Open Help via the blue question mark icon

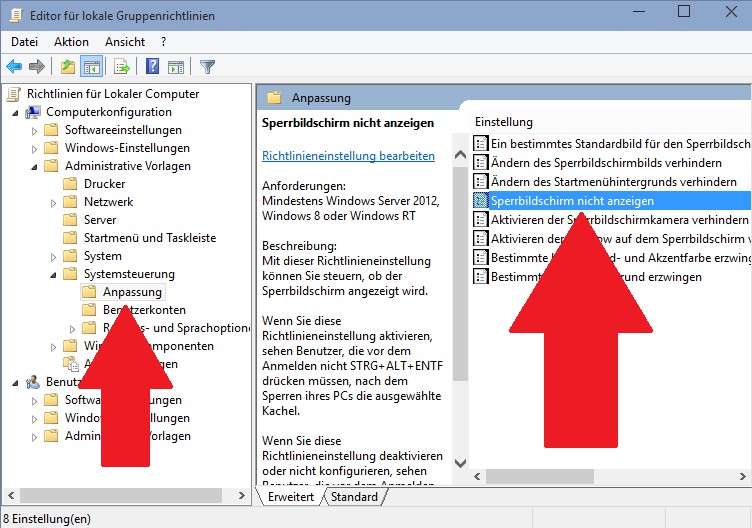152,67
